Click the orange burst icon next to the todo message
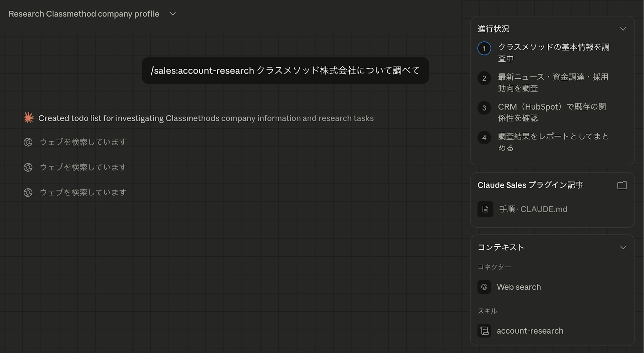 28,118
